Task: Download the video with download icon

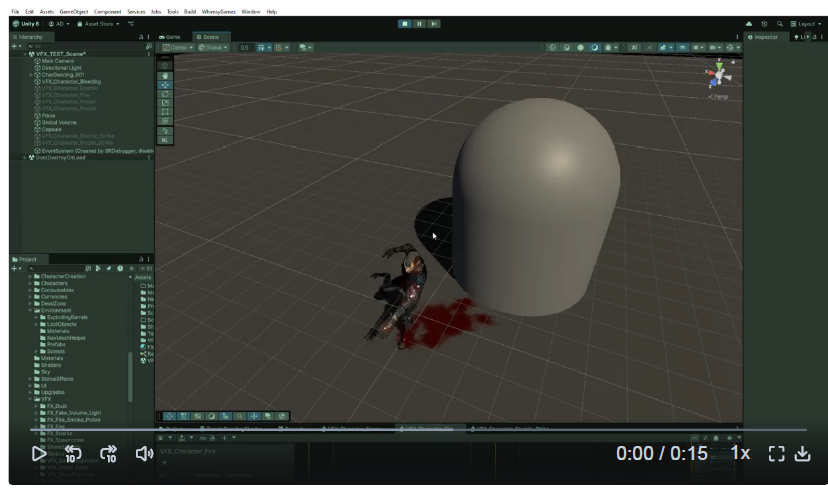Action: (x=802, y=454)
